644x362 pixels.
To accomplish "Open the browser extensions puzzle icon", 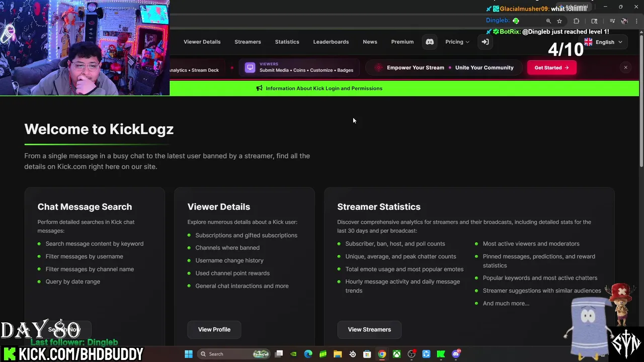I will tap(577, 21).
